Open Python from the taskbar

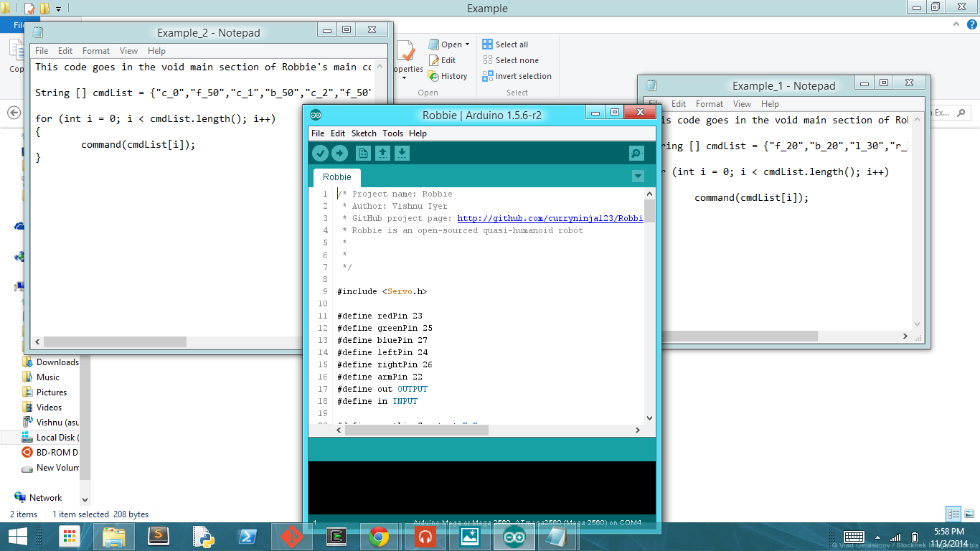(x=202, y=537)
